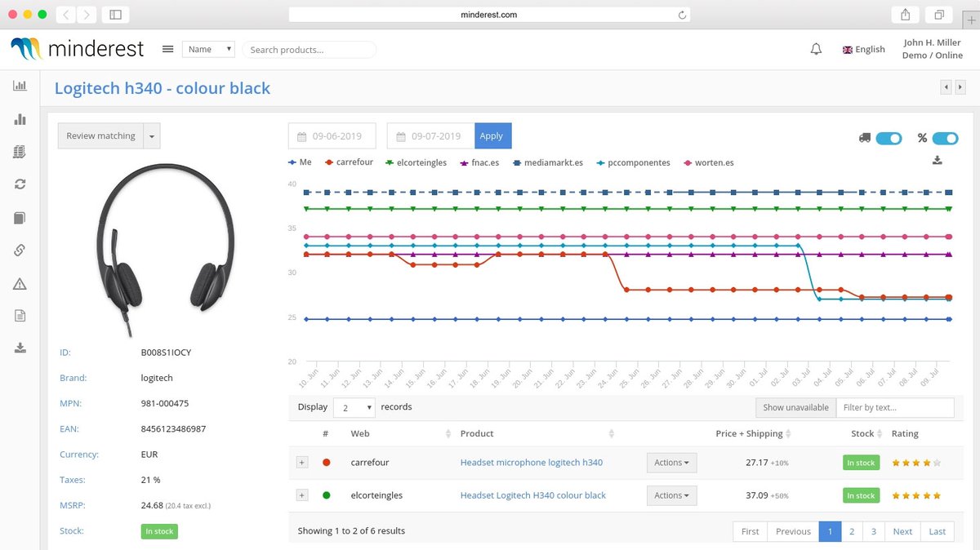Show browser tab overview button
This screenshot has width=980, height=550.
(x=939, y=15)
